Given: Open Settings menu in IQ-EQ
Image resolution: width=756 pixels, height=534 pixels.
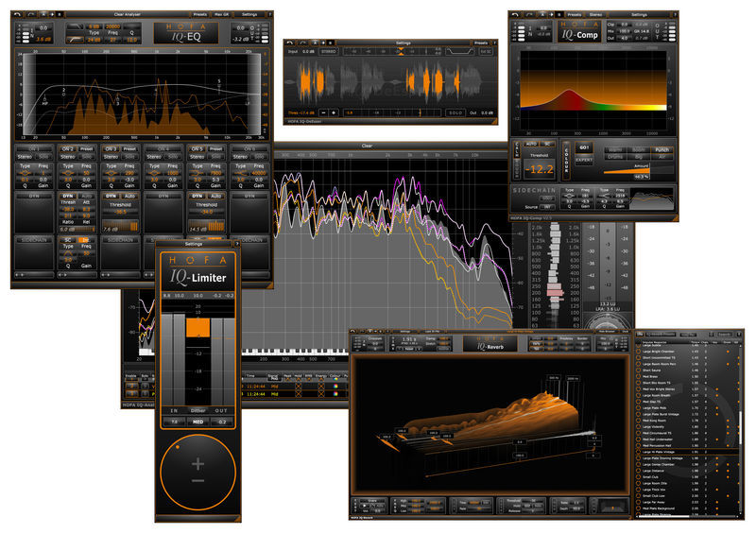Looking at the screenshot, I should click(249, 14).
